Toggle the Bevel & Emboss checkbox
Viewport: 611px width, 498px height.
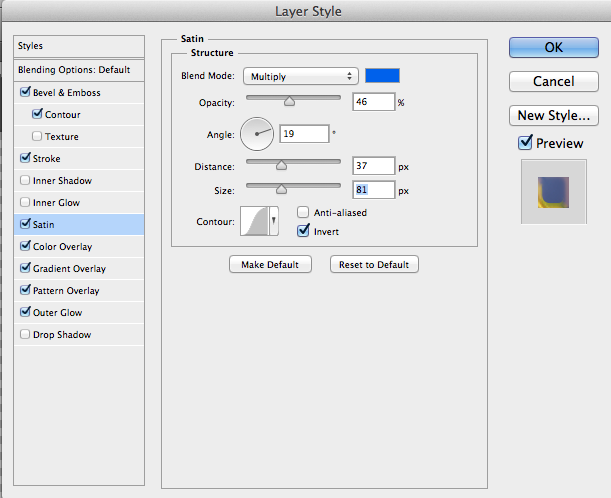(25, 92)
